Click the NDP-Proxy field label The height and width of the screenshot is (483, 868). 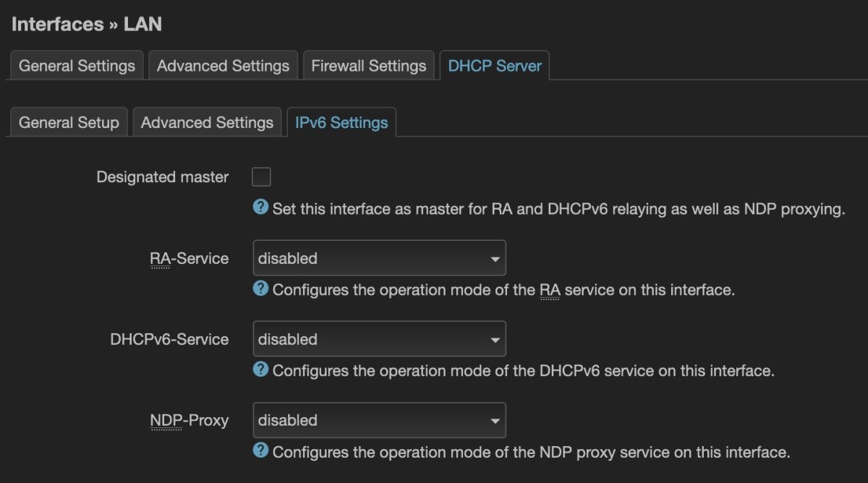tap(189, 420)
